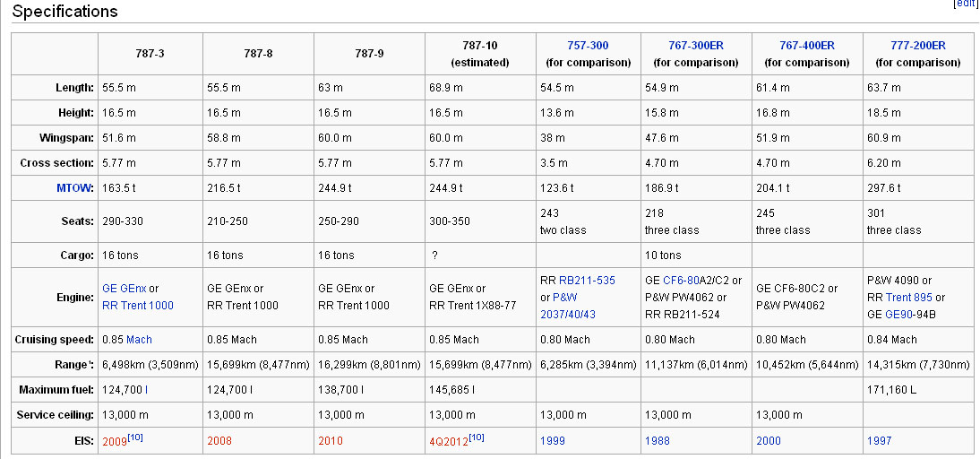
Task: Click the Wingspan row header
Action: 55,137
